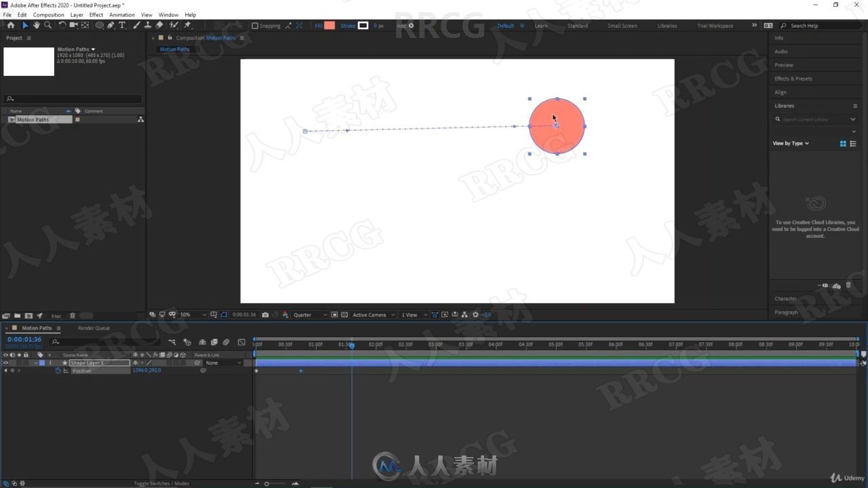This screenshot has height=488, width=868.
Task: Select the Motion Paths timeline tab
Action: (x=37, y=328)
